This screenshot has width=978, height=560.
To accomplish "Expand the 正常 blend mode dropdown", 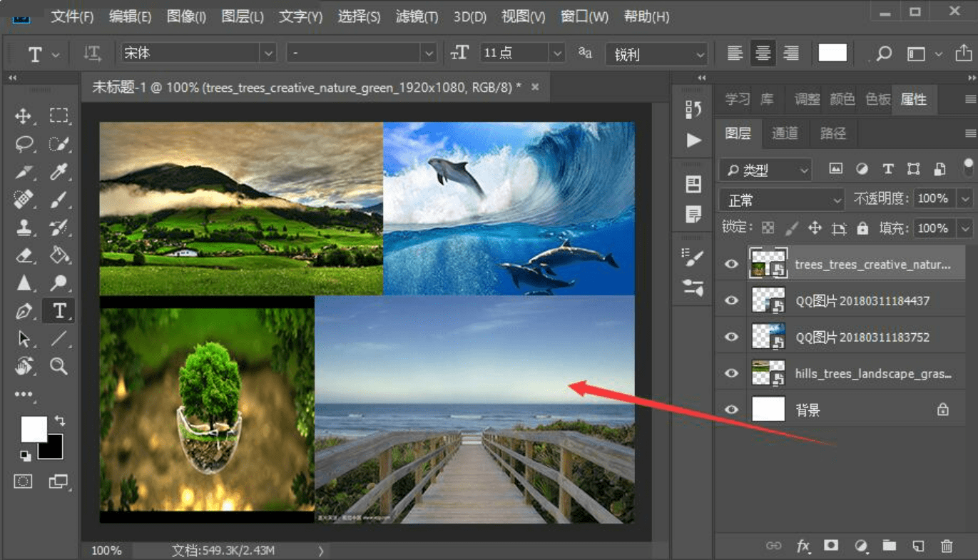I will [x=782, y=200].
